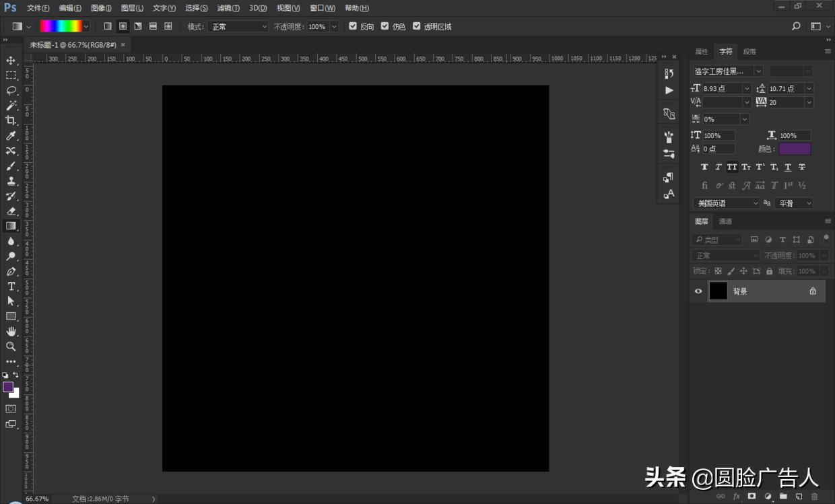Click the purple text color swatch
This screenshot has height=504, width=835.
click(x=795, y=149)
